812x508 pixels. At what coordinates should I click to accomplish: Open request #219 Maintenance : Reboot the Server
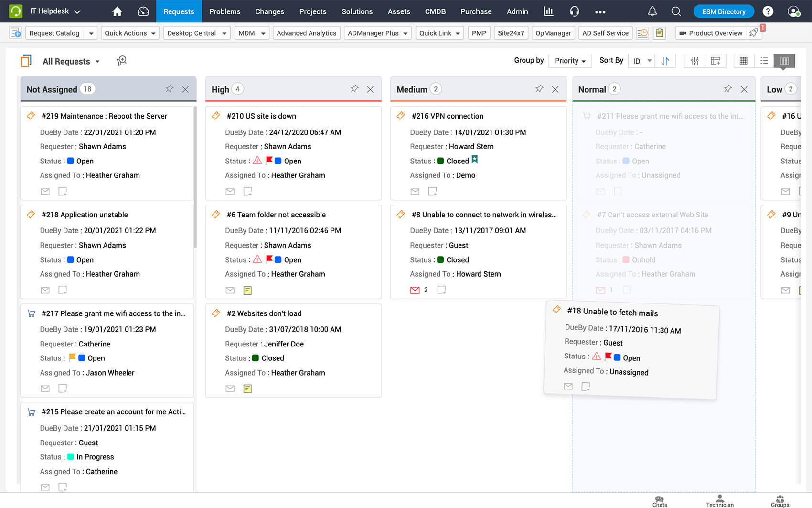tap(104, 116)
